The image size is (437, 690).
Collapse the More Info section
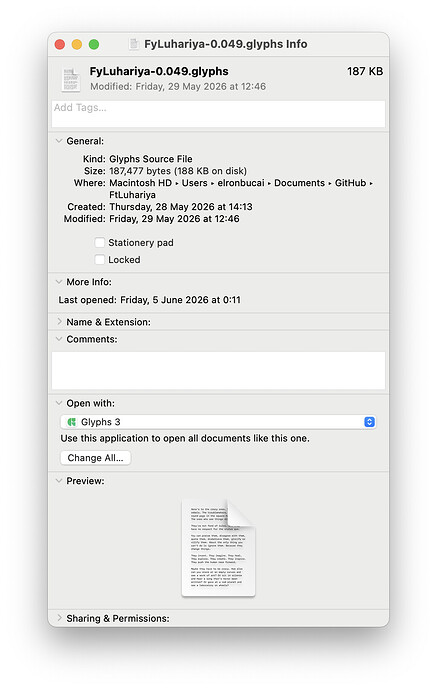(x=59, y=282)
